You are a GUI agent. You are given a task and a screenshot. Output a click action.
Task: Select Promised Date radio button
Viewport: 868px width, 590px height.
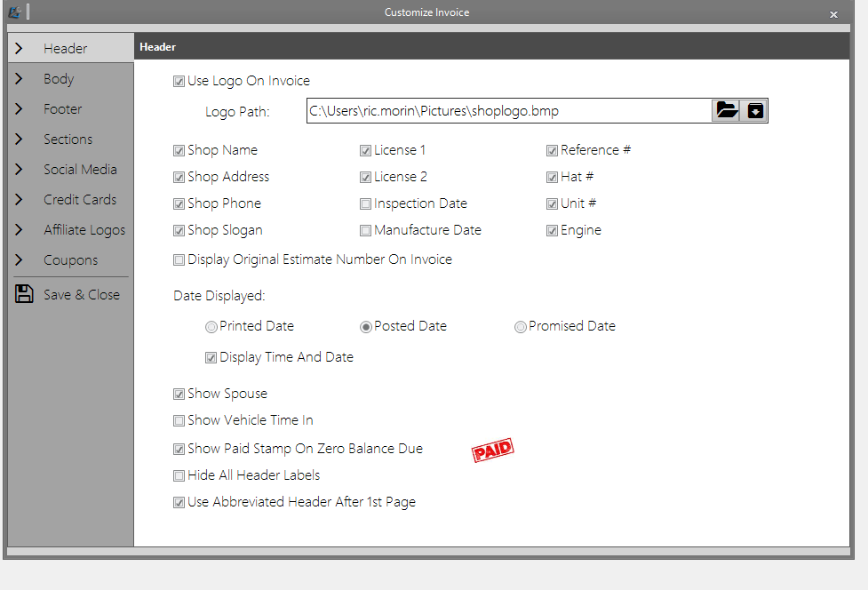coord(520,327)
